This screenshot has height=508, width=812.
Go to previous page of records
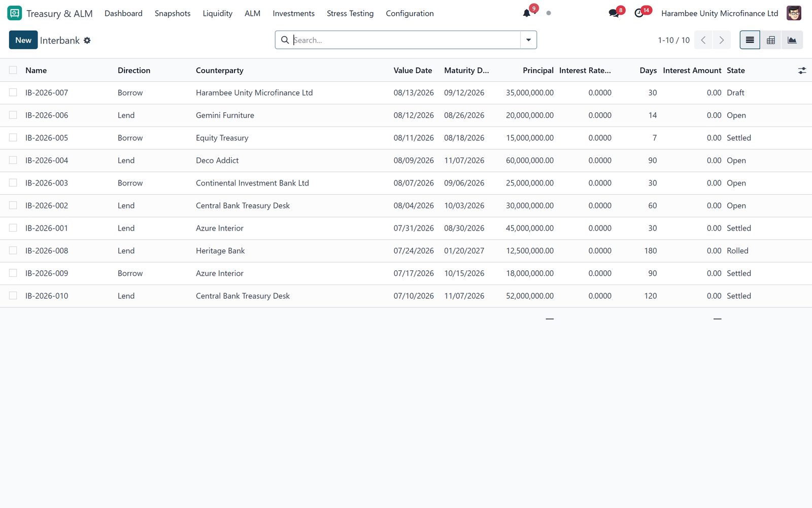[x=703, y=40]
